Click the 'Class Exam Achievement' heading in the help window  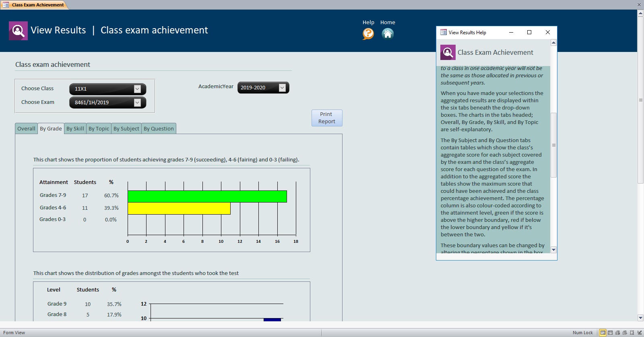(495, 53)
